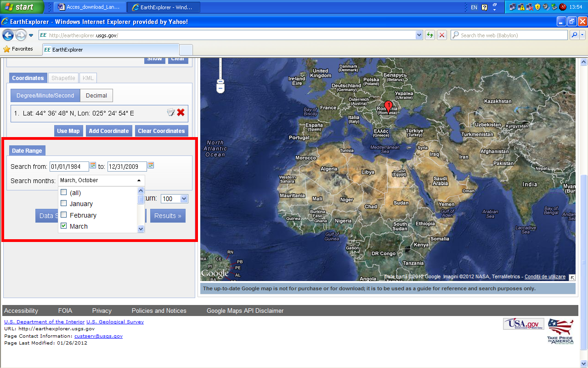Click the browser refresh icon
The height and width of the screenshot is (368, 588).
pos(430,35)
